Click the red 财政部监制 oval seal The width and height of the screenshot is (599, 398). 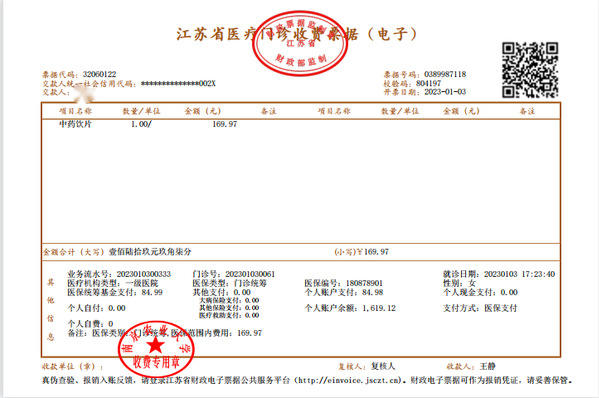300,43
